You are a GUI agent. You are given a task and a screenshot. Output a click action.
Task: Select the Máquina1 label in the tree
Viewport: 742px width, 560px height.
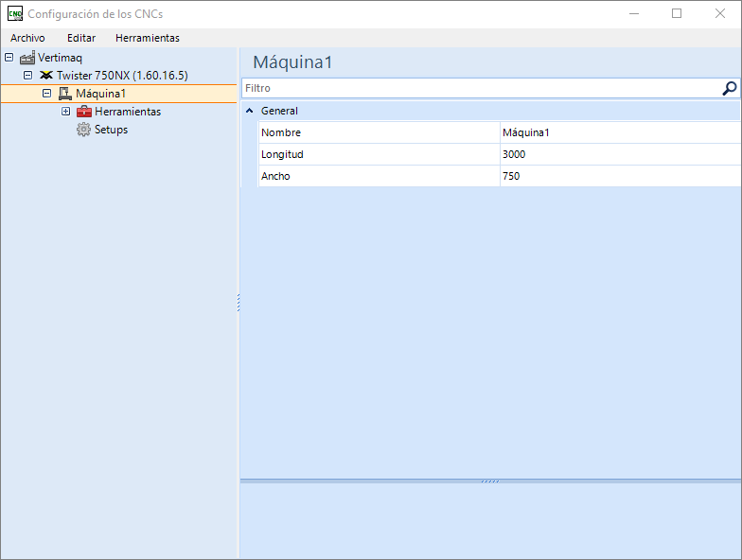[100, 94]
